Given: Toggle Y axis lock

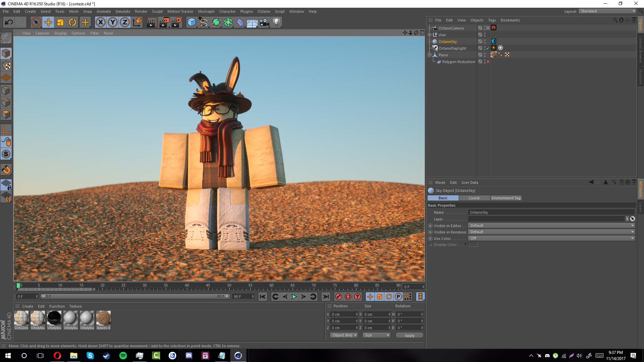Looking at the screenshot, I should 113,22.
